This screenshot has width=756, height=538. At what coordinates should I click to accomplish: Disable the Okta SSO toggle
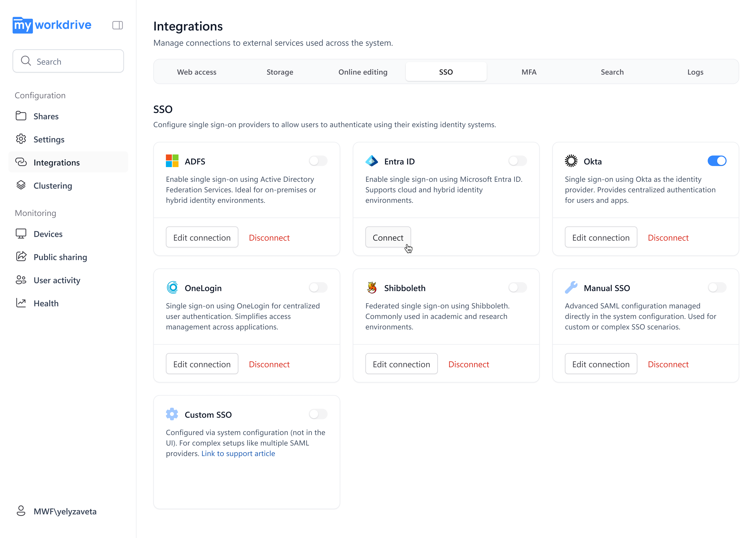tap(717, 161)
